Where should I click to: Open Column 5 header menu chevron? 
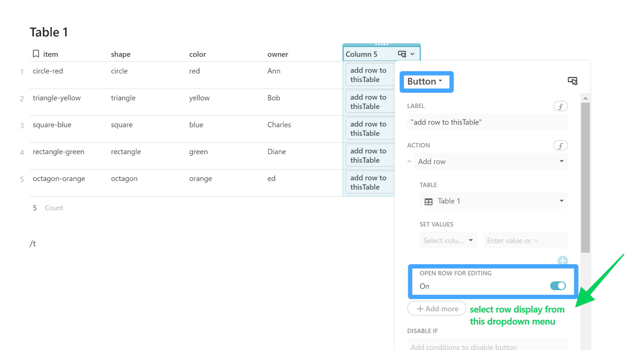pos(412,54)
